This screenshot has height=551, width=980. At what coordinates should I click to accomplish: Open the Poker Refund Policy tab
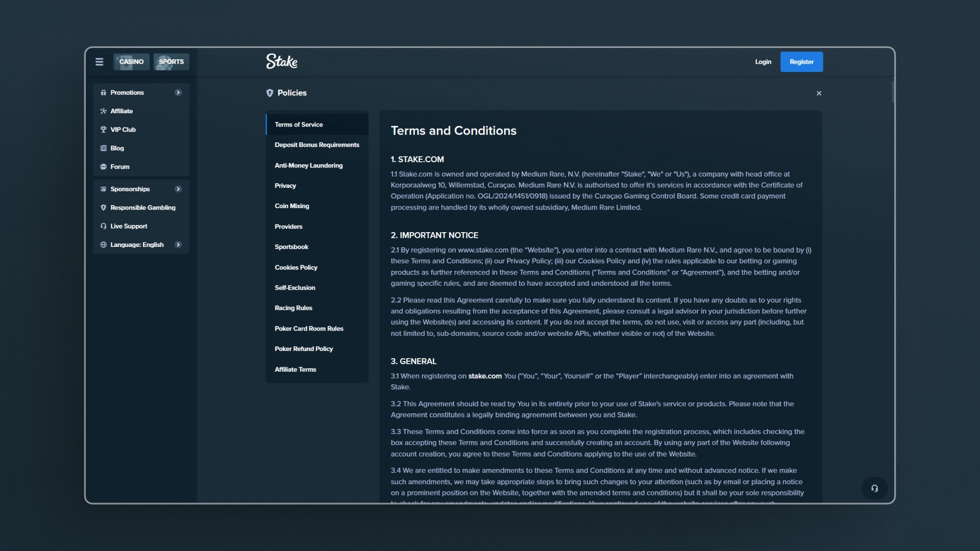click(x=317, y=349)
